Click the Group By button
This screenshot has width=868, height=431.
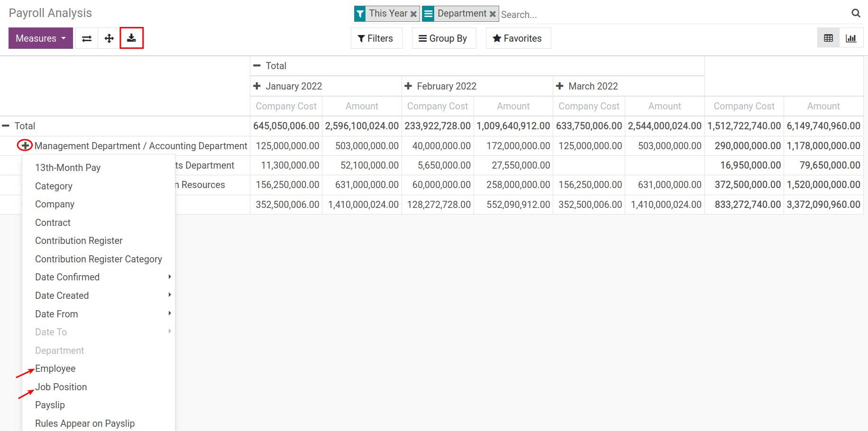[444, 38]
